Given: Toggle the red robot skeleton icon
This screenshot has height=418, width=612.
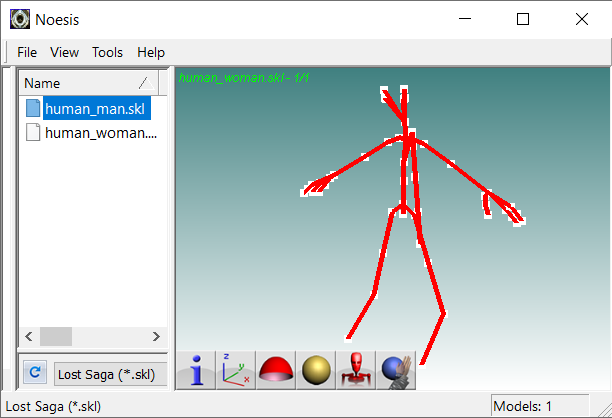Looking at the screenshot, I should [x=356, y=371].
